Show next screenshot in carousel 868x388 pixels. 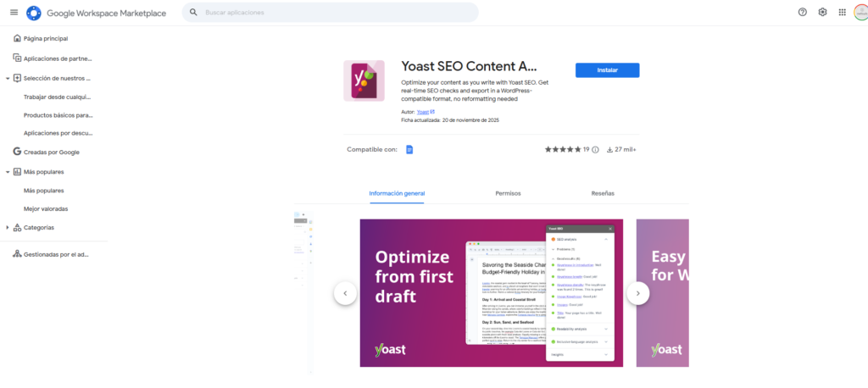(x=637, y=293)
